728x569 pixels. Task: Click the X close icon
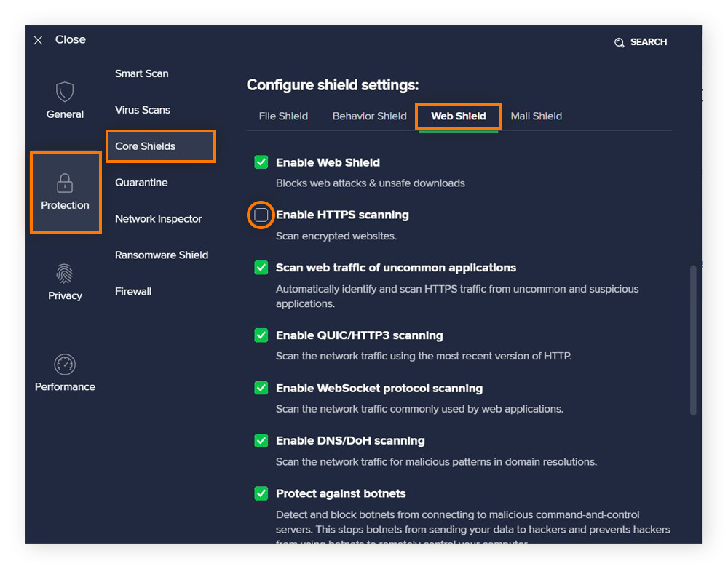[x=38, y=40]
